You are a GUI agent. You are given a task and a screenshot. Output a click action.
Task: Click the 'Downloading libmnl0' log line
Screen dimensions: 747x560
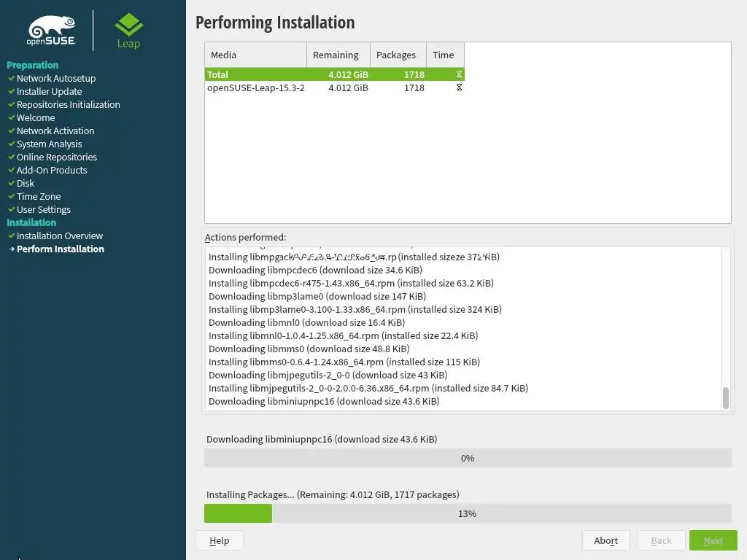click(x=307, y=323)
